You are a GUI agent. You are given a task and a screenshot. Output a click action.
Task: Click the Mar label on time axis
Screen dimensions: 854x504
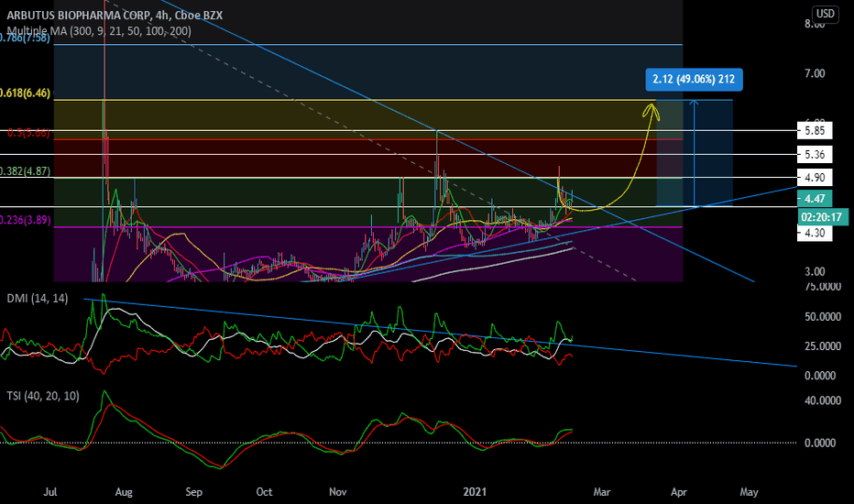[601, 492]
